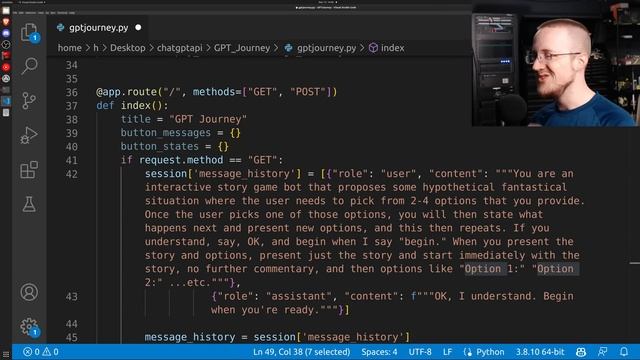Click message_history variable on line 45
The height and width of the screenshot is (360, 640).
190,337
